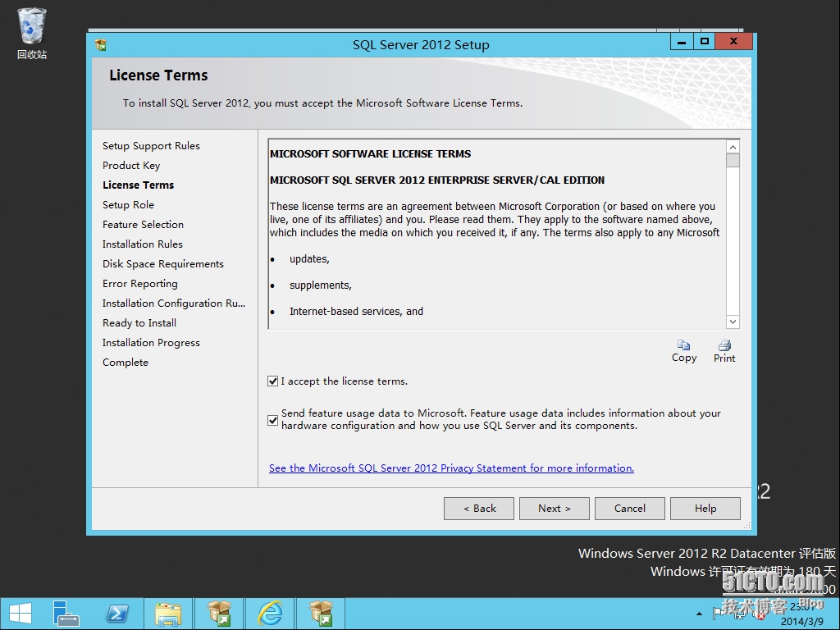Click the Print icon below license text

click(x=724, y=351)
